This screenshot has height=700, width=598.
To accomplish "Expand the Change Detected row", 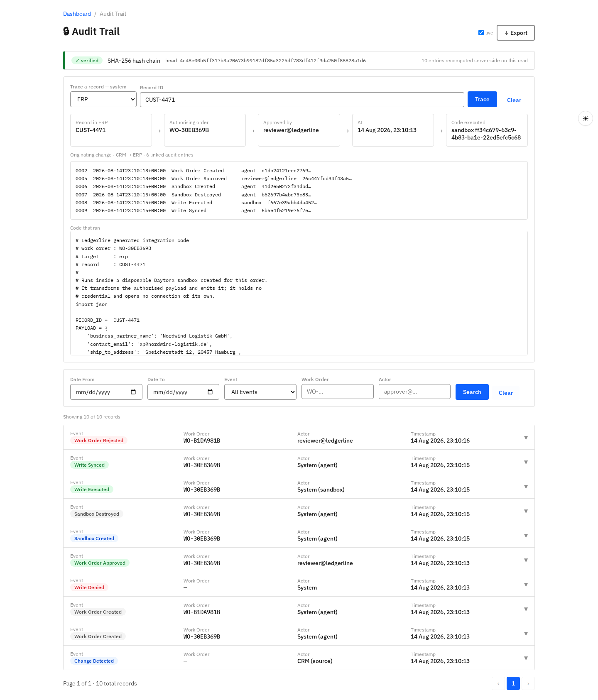I will pos(299,658).
